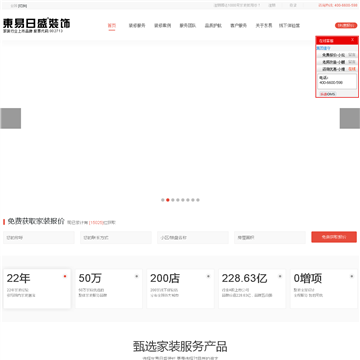Open the 200店 statistics card

[x=180, y=289]
